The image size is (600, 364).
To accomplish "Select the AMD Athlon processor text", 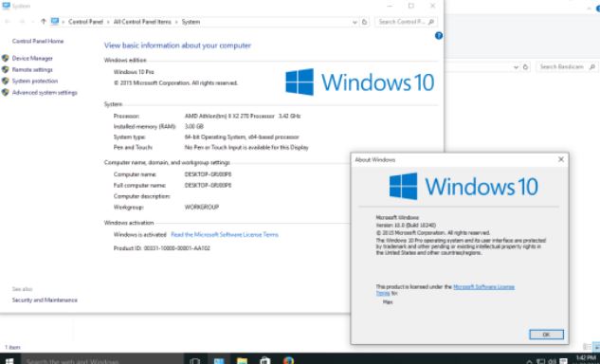I will point(243,116).
